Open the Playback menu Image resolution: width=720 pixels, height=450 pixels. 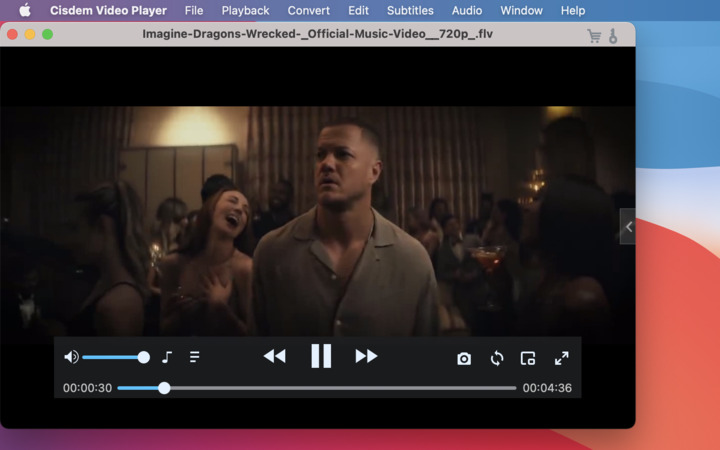245,11
